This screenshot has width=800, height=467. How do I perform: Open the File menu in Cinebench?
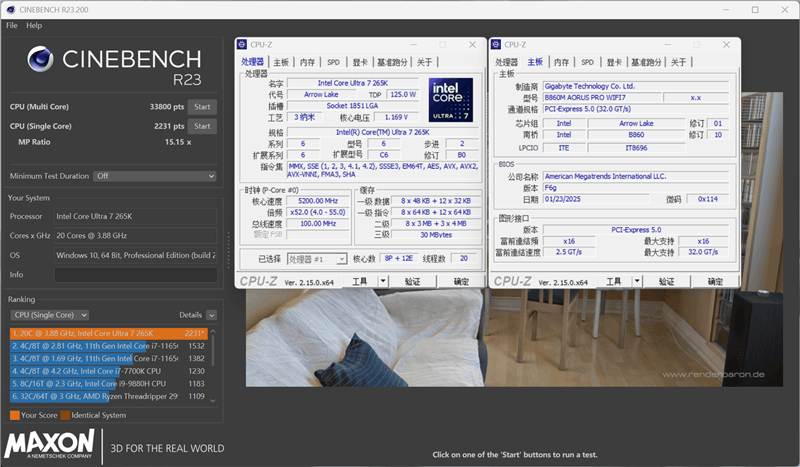click(x=12, y=25)
